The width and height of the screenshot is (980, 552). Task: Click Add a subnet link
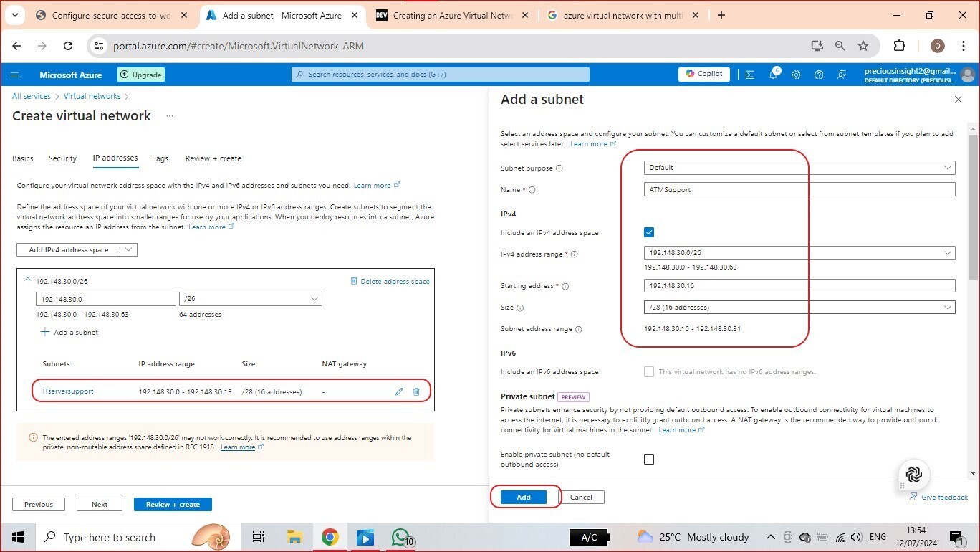(x=69, y=332)
